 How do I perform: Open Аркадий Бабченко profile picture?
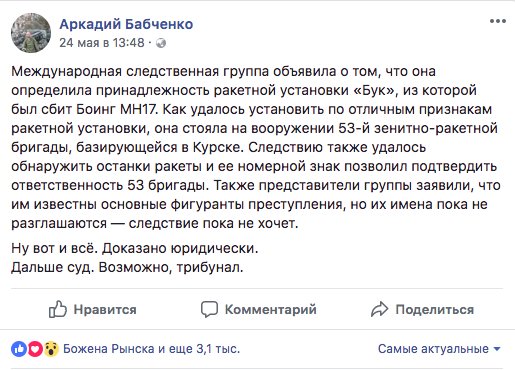click(x=31, y=33)
